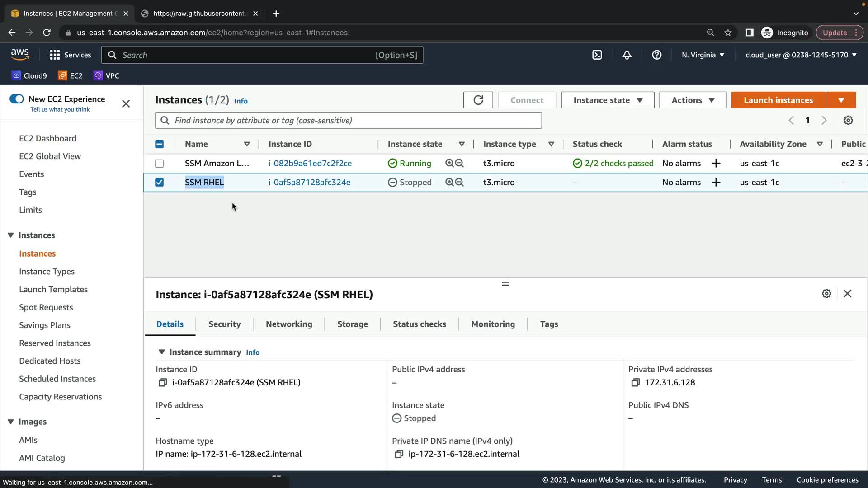Screen dimensions: 868x488
Task: Add alarm for SSM RHEL instance
Action: point(716,182)
